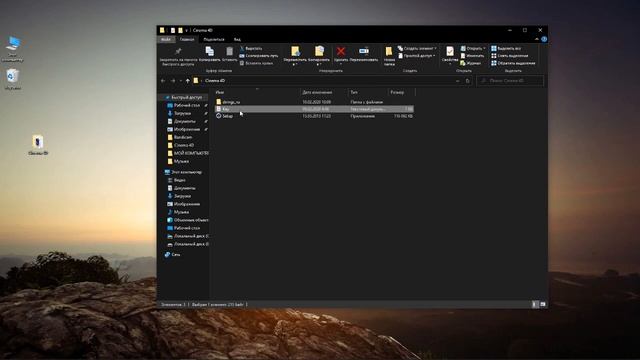The image size is (640, 360).
Task: Select the Setup application file
Action: point(314,116)
